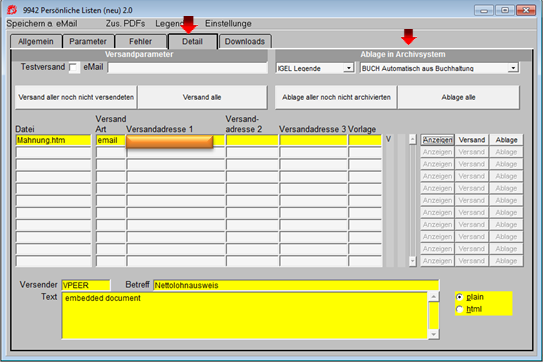543x363 pixels.
Task: Click the list scrollbar up arrow
Action: [412, 139]
